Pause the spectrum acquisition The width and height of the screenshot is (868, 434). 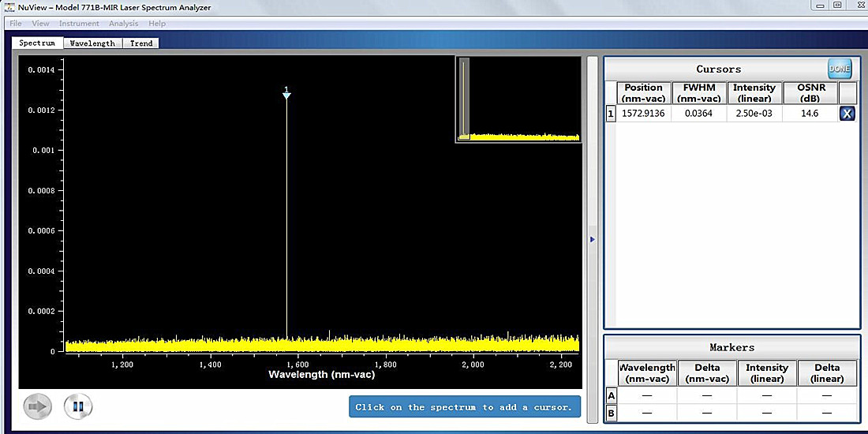coord(78,406)
